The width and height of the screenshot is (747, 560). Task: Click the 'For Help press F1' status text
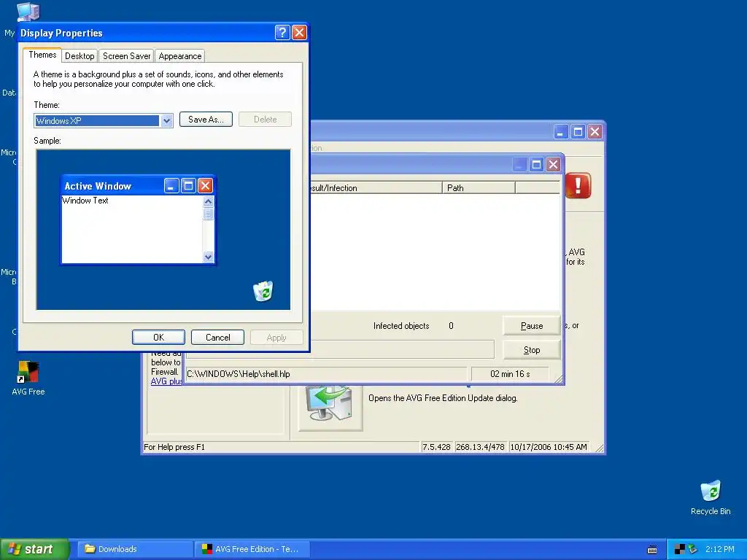(x=174, y=447)
